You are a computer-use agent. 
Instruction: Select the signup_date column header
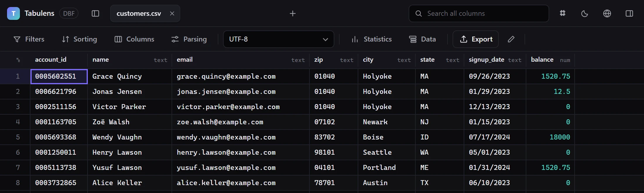click(495, 60)
